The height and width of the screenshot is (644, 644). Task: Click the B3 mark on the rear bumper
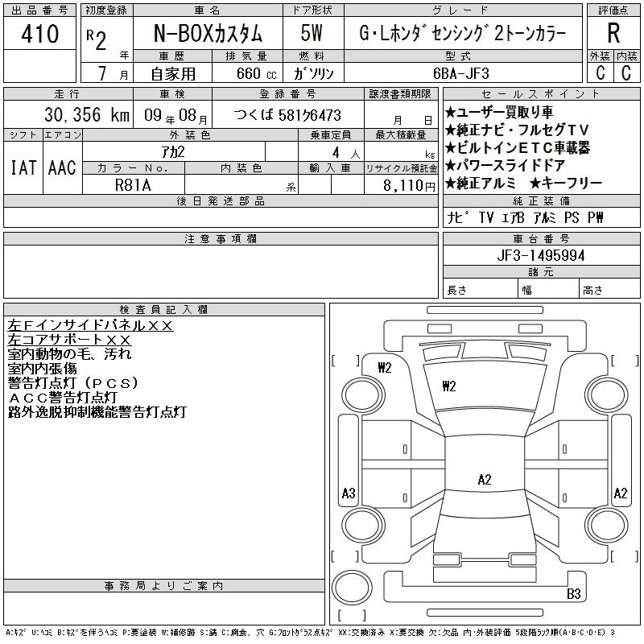573,593
